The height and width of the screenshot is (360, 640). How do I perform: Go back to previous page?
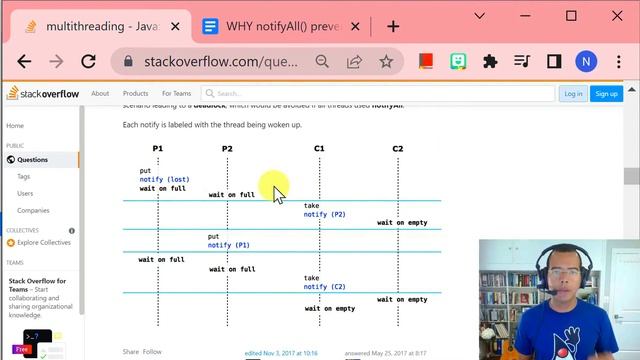pyautogui.click(x=24, y=62)
